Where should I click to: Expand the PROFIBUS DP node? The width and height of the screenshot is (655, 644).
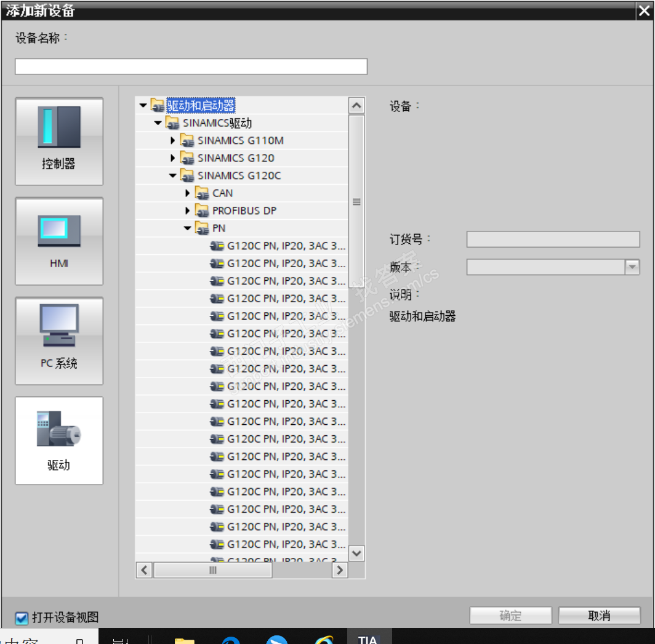click(188, 211)
